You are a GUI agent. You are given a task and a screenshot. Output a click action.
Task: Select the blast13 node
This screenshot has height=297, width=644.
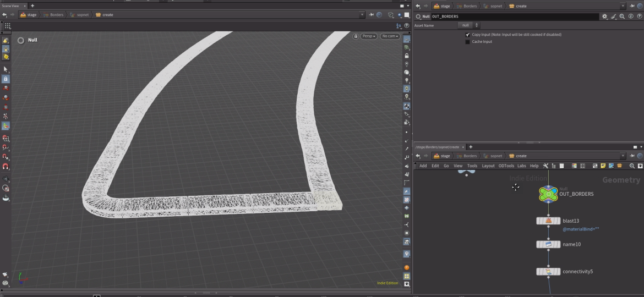pos(548,221)
